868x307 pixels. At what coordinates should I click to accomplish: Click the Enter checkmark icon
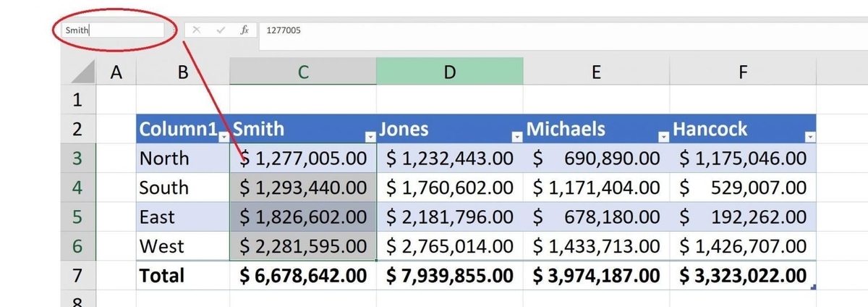pos(221,30)
